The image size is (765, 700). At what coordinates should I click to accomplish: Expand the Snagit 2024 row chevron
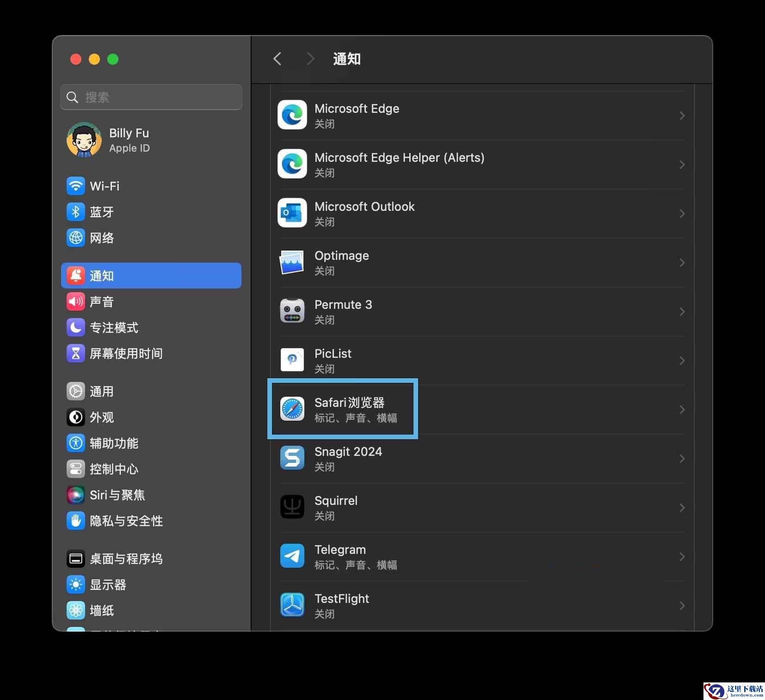tap(682, 459)
